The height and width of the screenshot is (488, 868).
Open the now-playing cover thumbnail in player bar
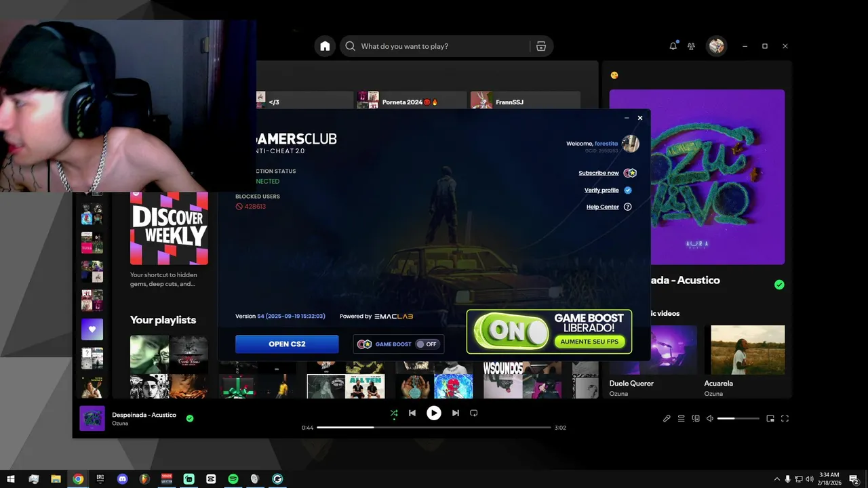[x=92, y=418]
